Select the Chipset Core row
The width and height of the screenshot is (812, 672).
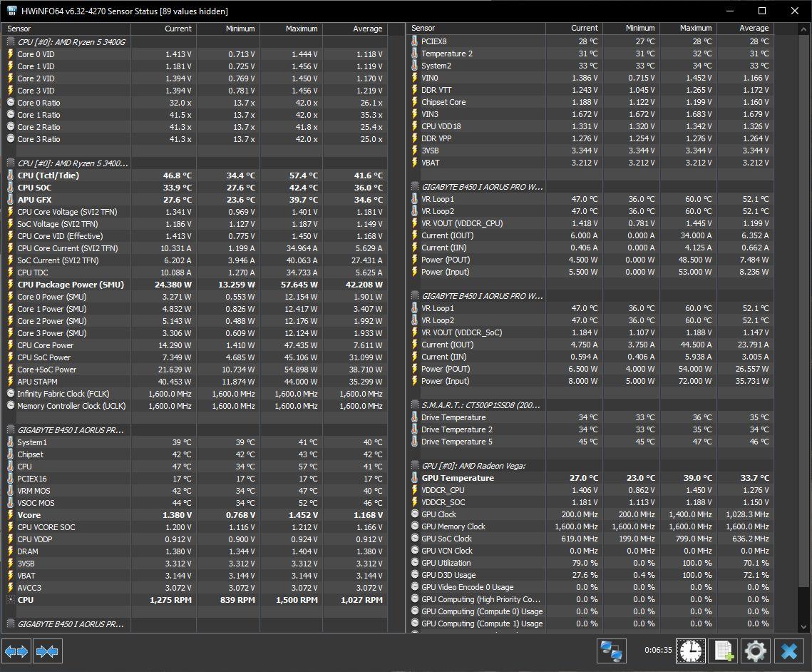pos(590,102)
